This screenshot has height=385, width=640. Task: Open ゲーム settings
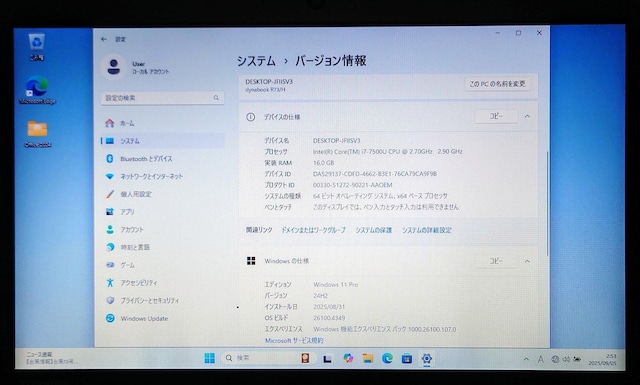[162, 265]
